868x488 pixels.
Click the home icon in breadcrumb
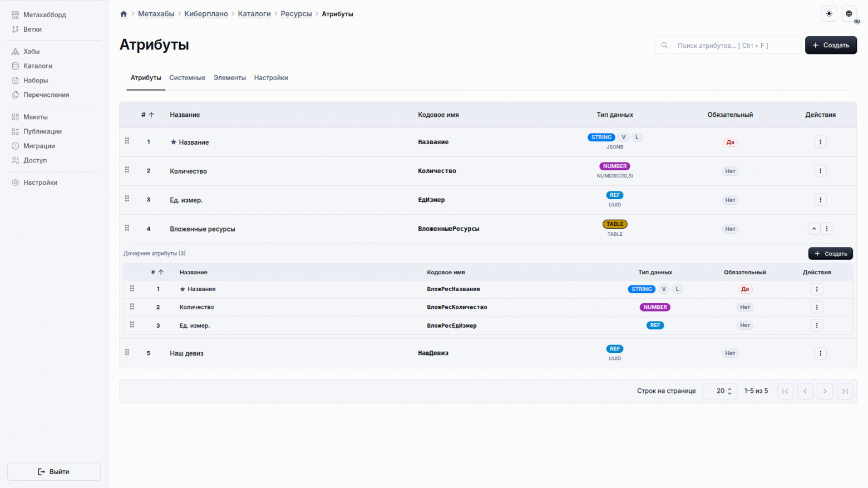tap(124, 14)
